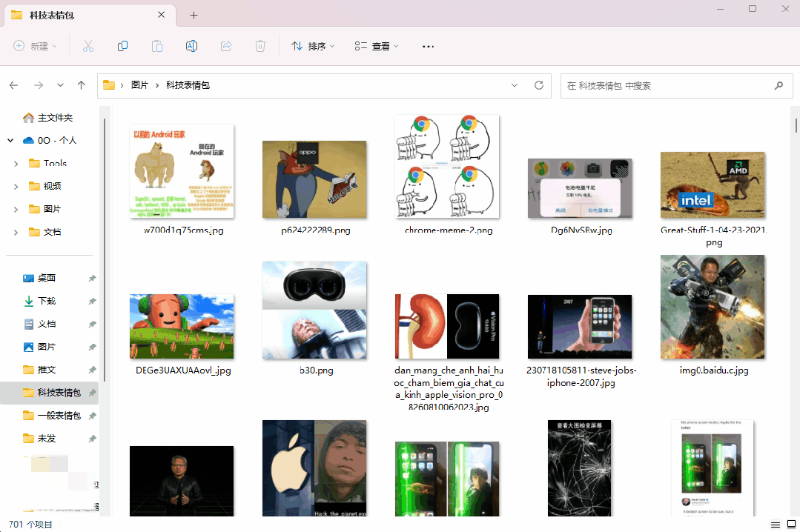Image resolution: width=800 pixels, height=532 pixels.
Task: Select Dg6NvSRw.jpg low battery thumbnail
Action: [580, 188]
